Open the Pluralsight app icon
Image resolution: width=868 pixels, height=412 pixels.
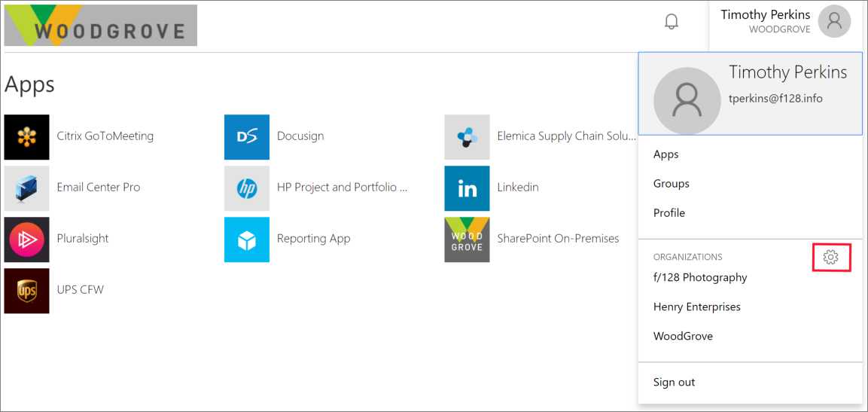[x=27, y=240]
